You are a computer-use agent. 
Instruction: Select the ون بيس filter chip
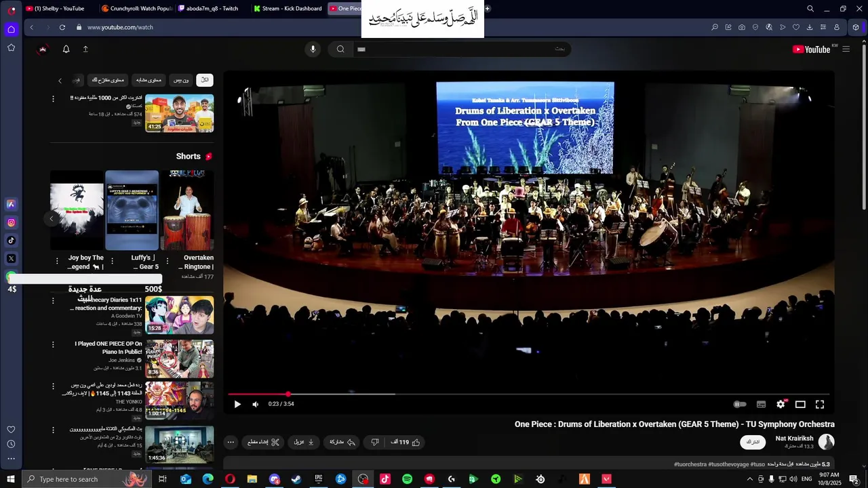[x=181, y=80]
